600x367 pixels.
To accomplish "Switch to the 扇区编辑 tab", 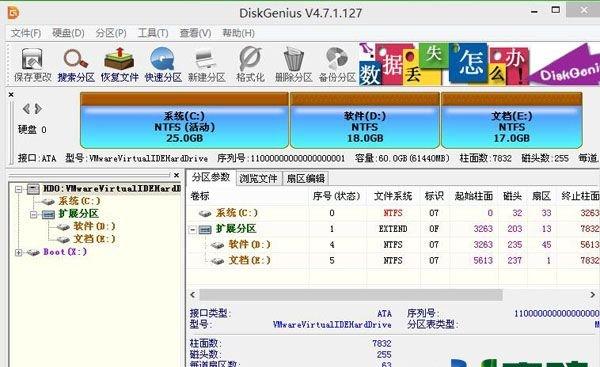I will tap(305, 178).
